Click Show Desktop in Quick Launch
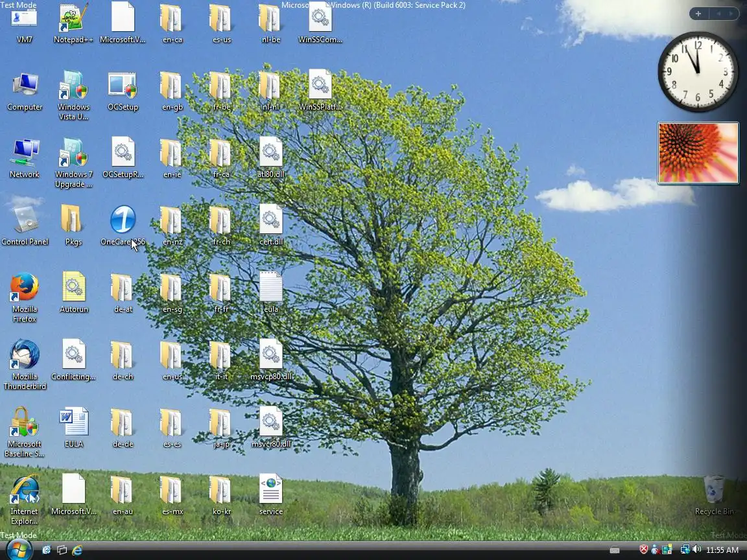Viewport: 747px width, 560px height. [47, 550]
